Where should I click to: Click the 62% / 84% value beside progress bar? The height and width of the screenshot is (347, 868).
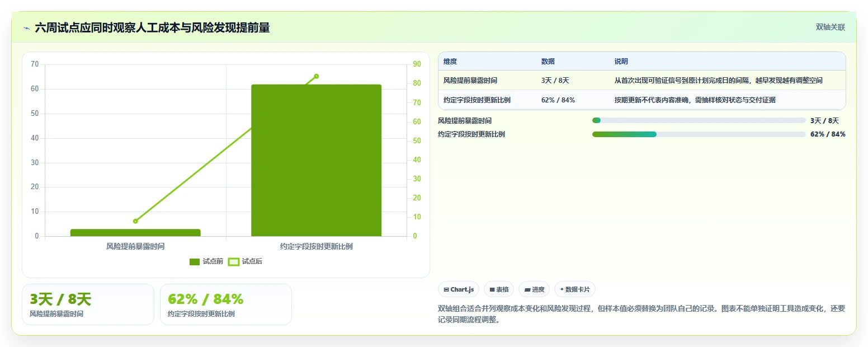tap(828, 134)
